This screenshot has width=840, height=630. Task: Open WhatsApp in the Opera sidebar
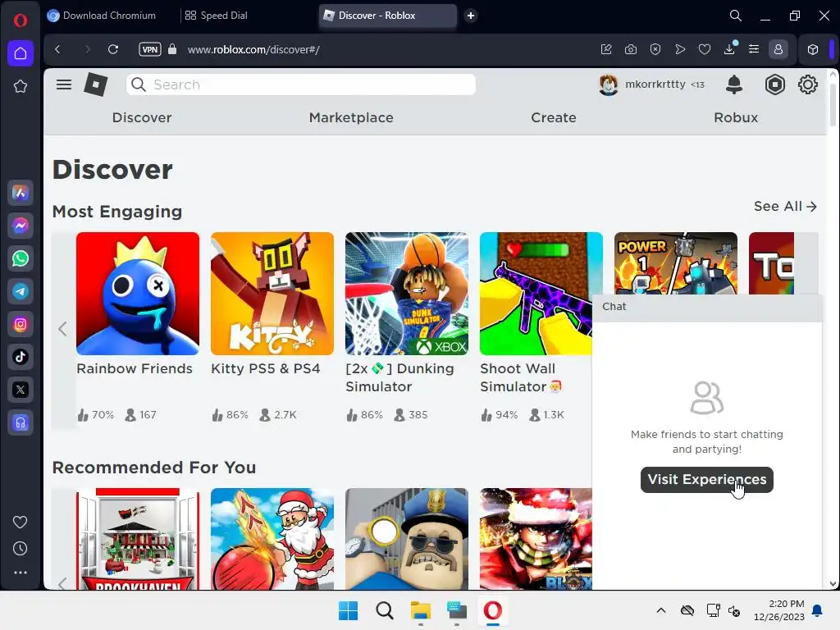tap(21, 258)
